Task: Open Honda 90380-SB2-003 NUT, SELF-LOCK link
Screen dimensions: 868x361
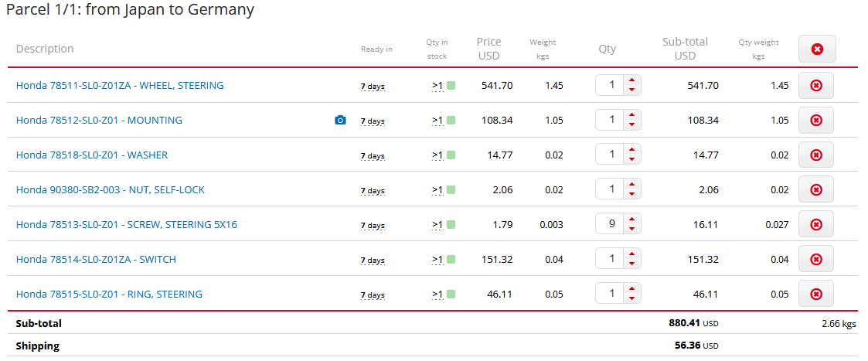Action: [x=111, y=190]
